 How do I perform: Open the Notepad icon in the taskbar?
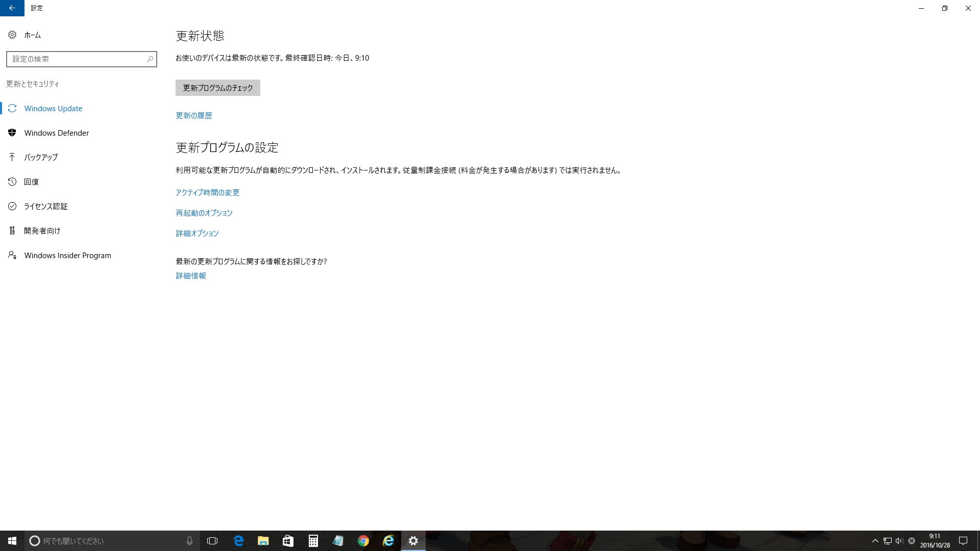tap(338, 541)
